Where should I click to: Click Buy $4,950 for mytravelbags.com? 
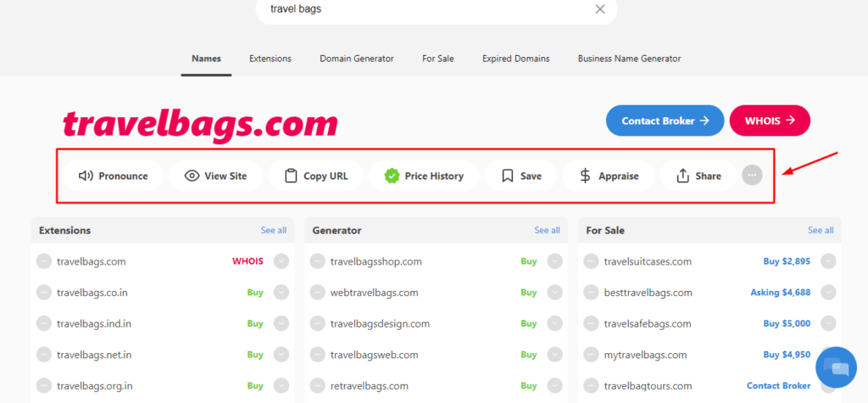click(787, 355)
